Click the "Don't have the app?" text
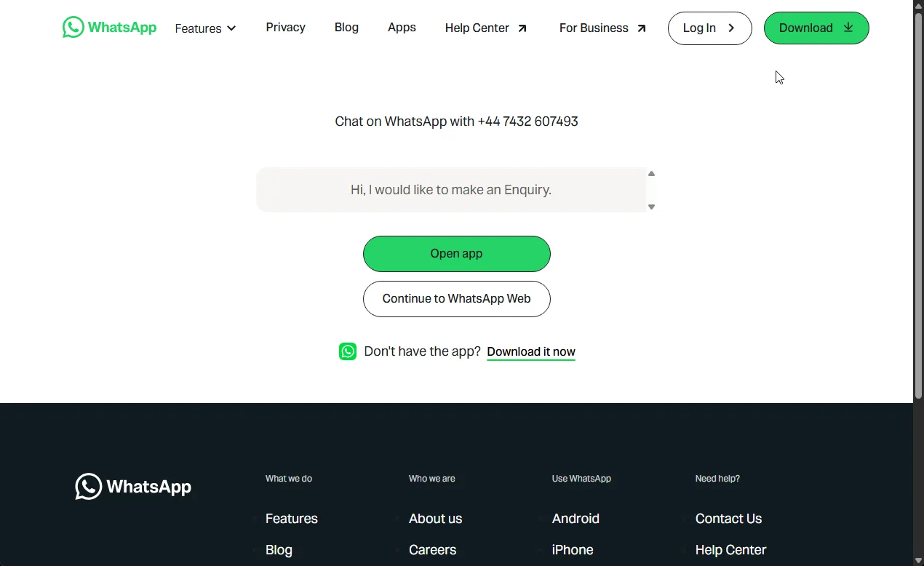Viewport: 924px width, 566px height. 422,351
